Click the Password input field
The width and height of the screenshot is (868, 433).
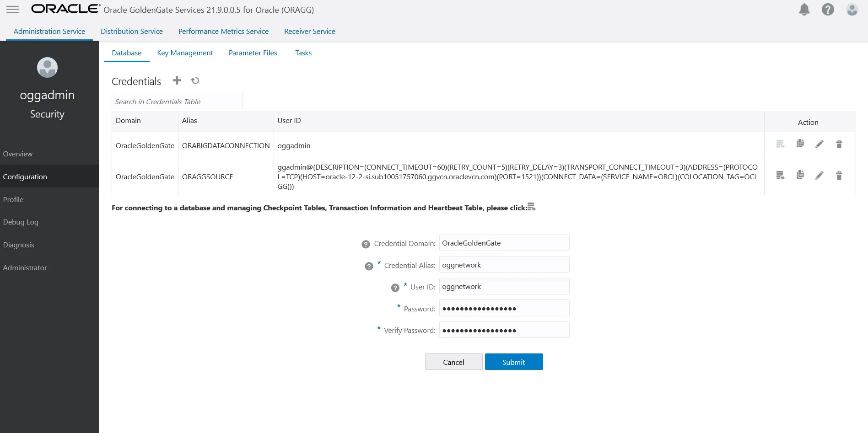pos(504,308)
